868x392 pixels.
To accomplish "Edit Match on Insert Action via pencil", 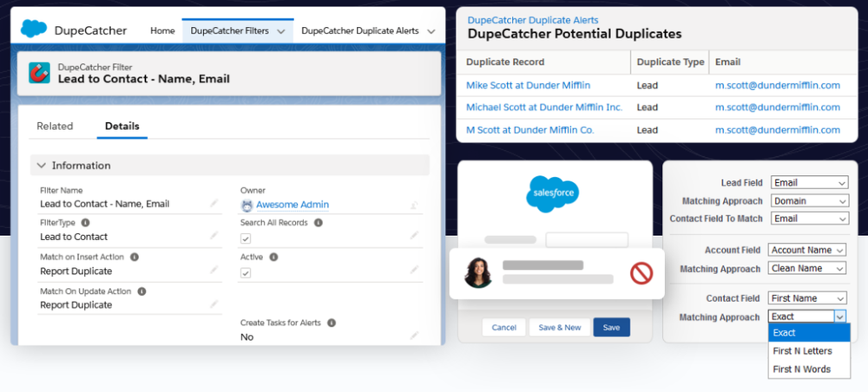I will point(214,270).
